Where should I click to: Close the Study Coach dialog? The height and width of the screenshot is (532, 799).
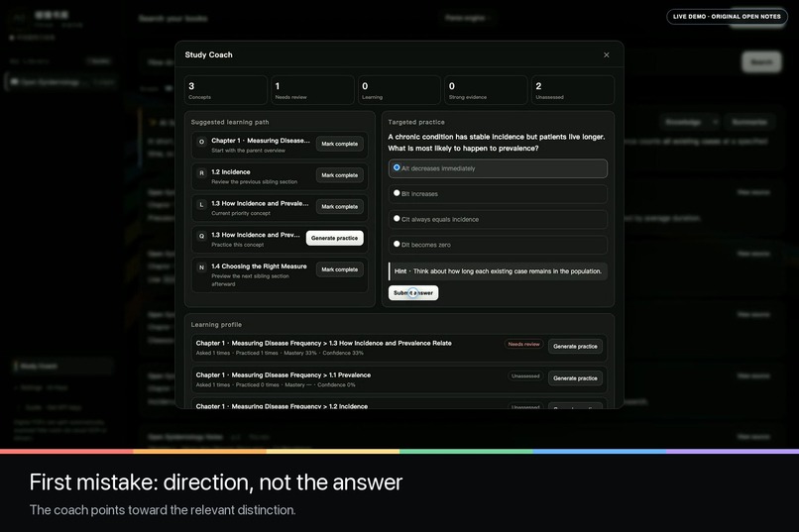pyautogui.click(x=606, y=54)
